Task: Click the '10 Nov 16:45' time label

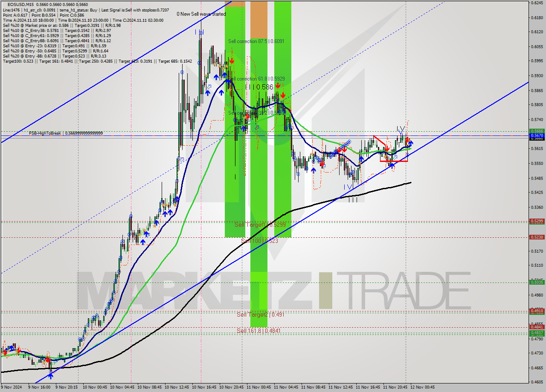Action: click(x=204, y=387)
